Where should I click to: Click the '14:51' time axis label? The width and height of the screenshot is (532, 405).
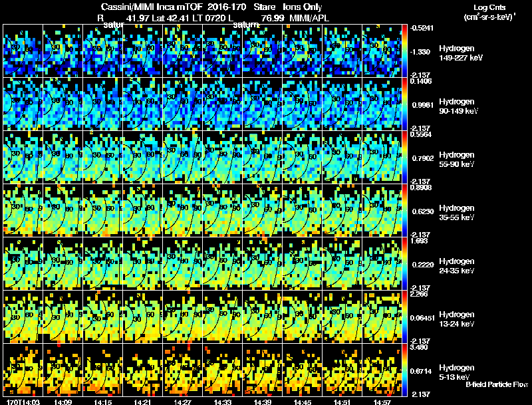342,402
